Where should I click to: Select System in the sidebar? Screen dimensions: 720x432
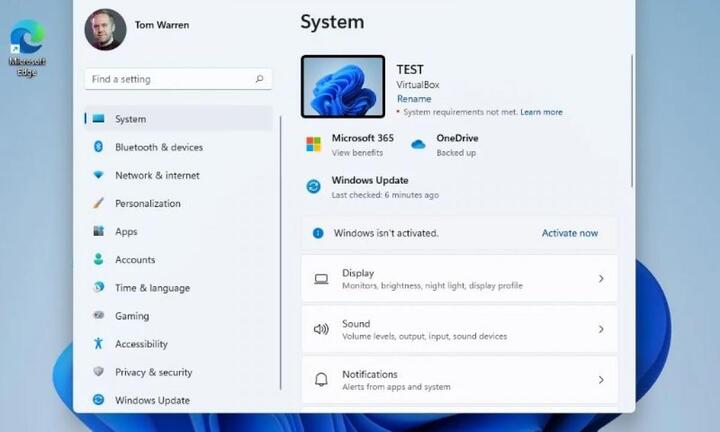pos(179,119)
